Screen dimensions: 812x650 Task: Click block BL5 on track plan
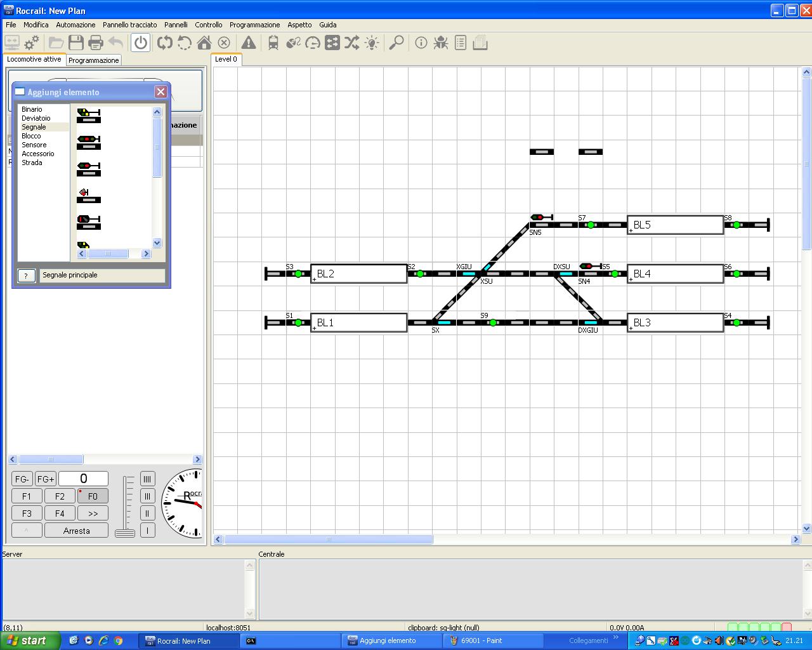(x=676, y=225)
